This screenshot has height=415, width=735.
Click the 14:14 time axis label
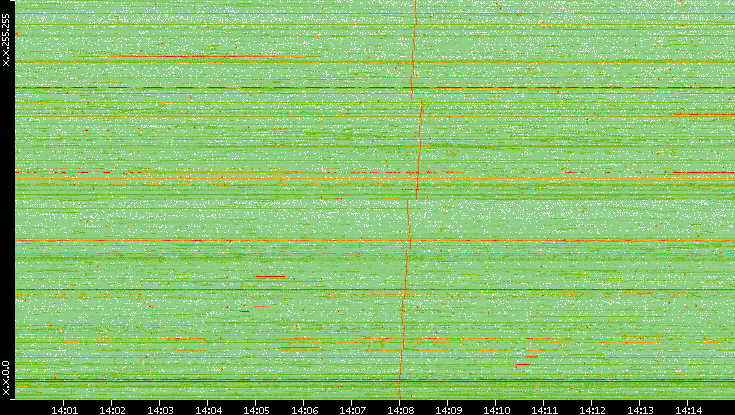tap(688, 410)
